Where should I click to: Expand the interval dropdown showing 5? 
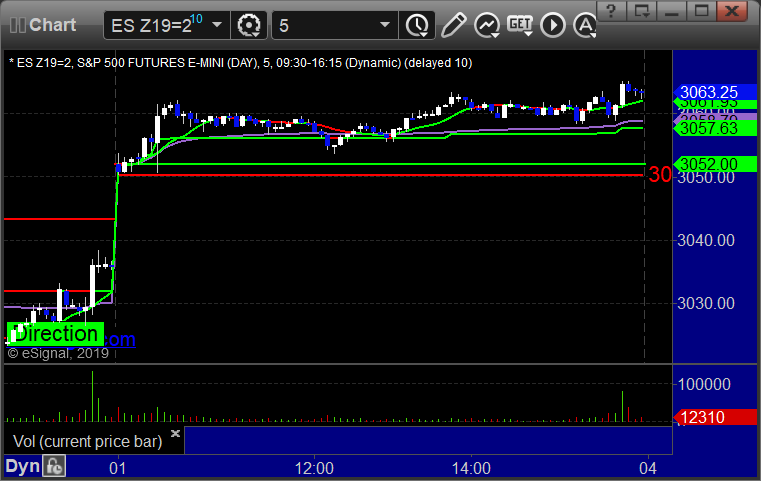coord(385,25)
